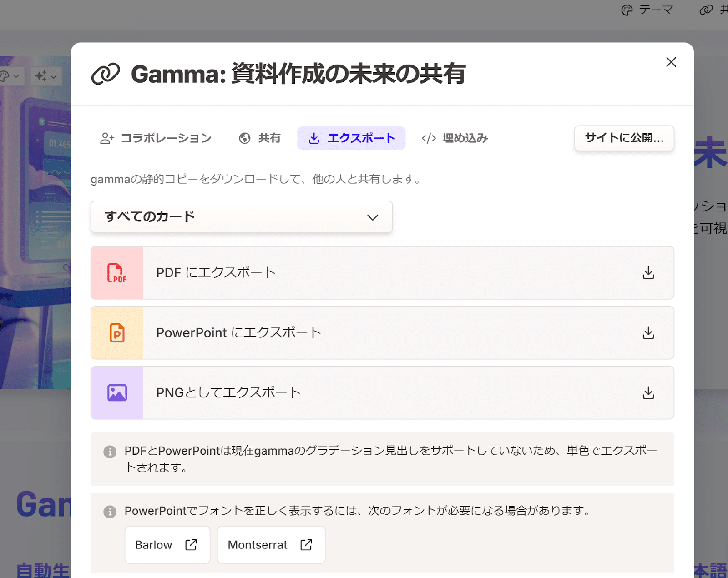Expand the AI sparkle dropdown in the background

pos(46,76)
